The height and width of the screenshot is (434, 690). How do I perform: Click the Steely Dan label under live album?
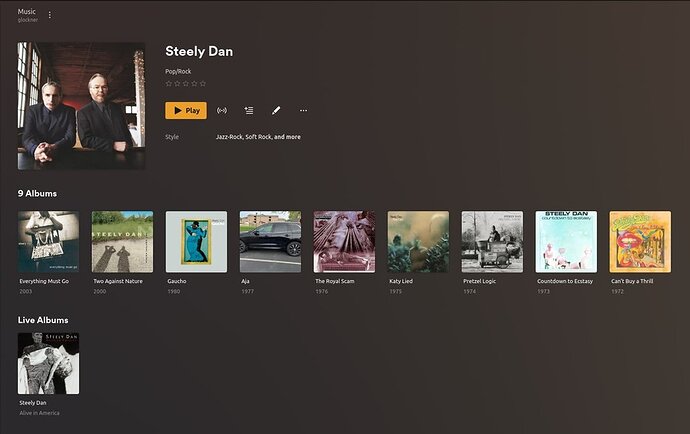pyautogui.click(x=33, y=403)
